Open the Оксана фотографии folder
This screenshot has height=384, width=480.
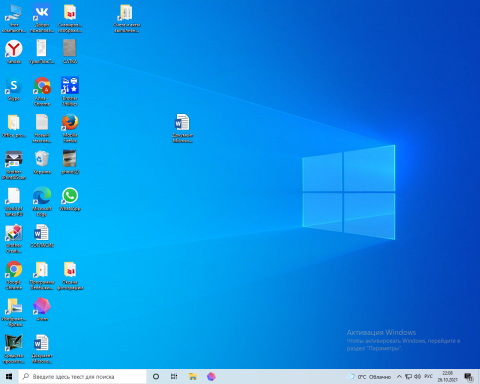click(70, 275)
